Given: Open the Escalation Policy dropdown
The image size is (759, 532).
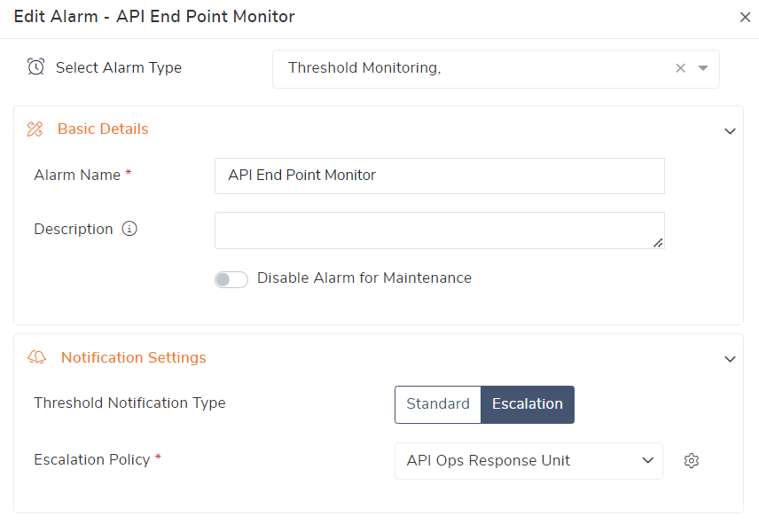Looking at the screenshot, I should coord(528,461).
